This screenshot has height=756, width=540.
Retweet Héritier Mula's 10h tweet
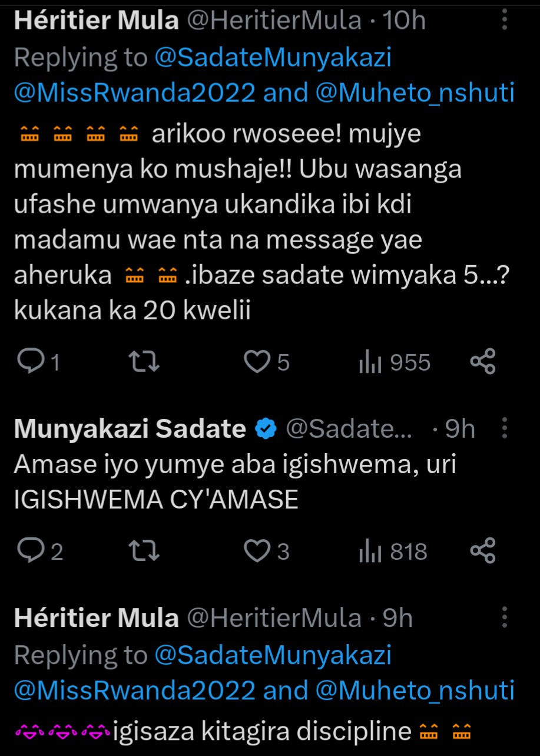[x=144, y=362]
